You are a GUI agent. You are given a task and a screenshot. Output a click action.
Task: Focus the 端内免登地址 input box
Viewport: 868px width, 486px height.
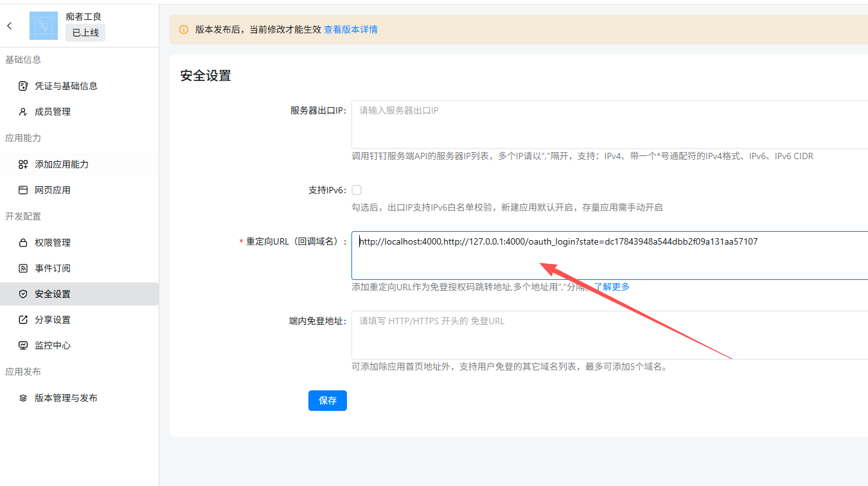[x=609, y=335]
